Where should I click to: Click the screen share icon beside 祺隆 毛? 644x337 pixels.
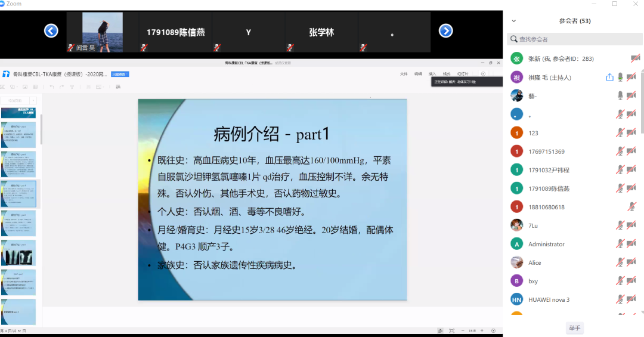(x=609, y=77)
